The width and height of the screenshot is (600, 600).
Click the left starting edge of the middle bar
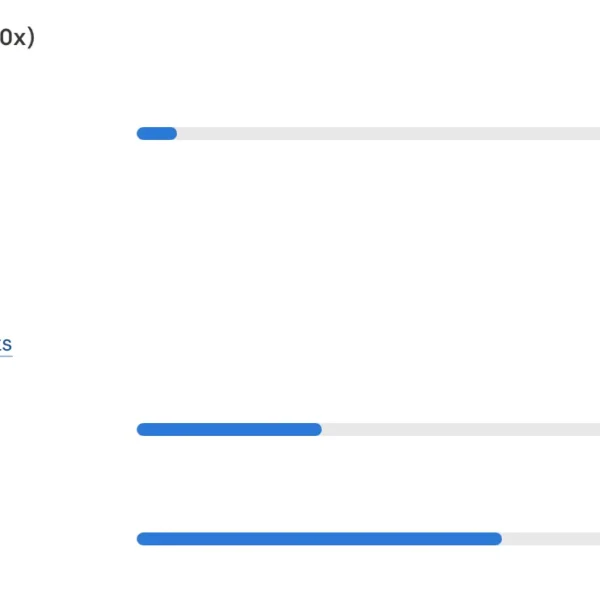pyautogui.click(x=140, y=429)
